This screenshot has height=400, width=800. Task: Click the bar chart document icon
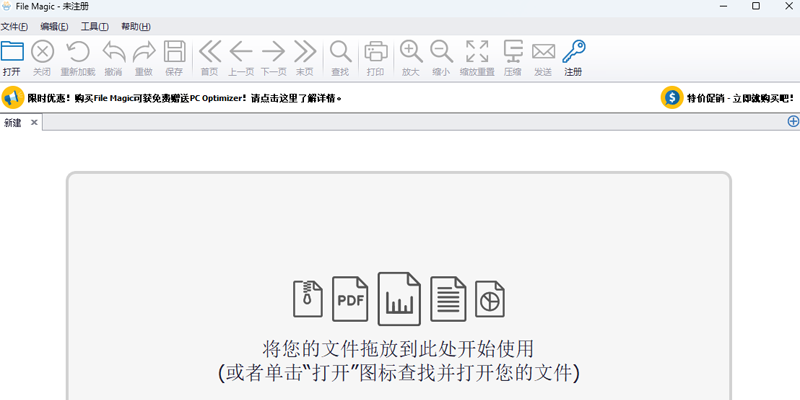(399, 299)
